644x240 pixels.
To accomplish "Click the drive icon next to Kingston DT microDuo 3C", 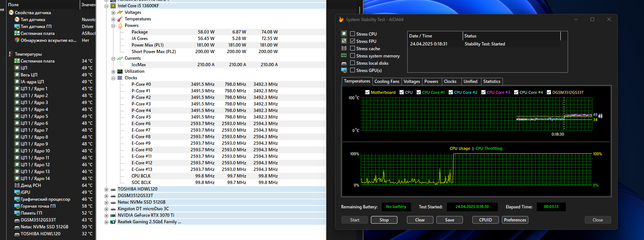I will 113,209.
